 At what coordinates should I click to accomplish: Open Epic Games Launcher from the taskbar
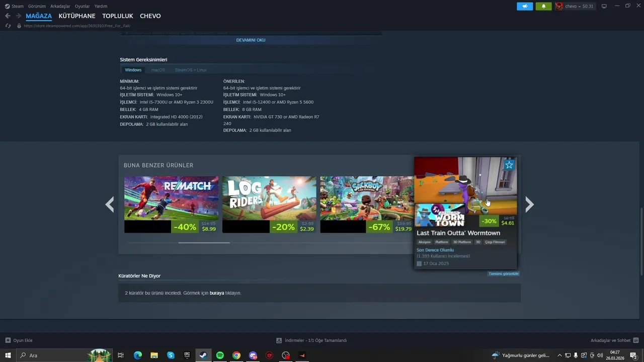(187, 355)
